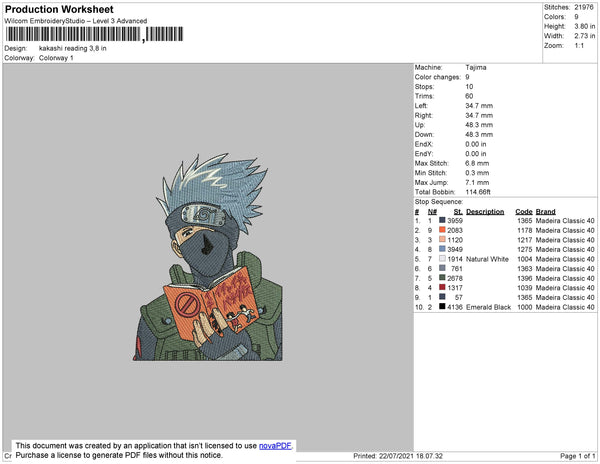
Task: Select the dark blue 1365 color swatch in row 1
Action: coord(442,220)
